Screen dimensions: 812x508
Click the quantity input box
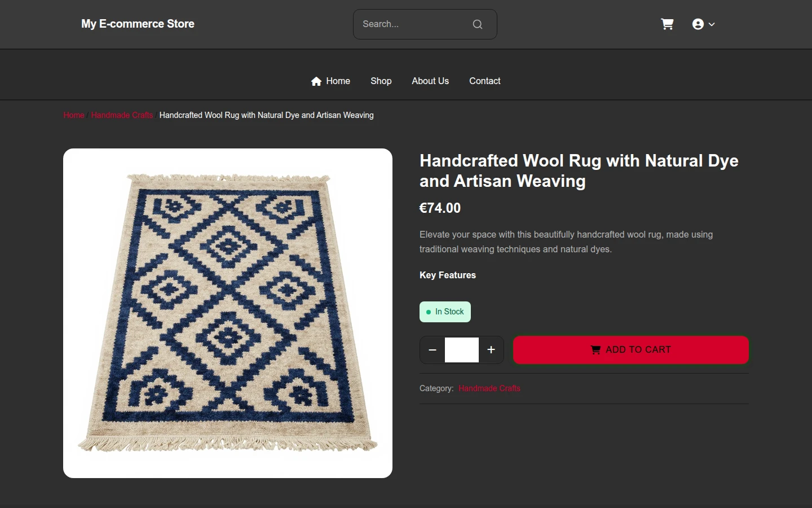(x=462, y=350)
